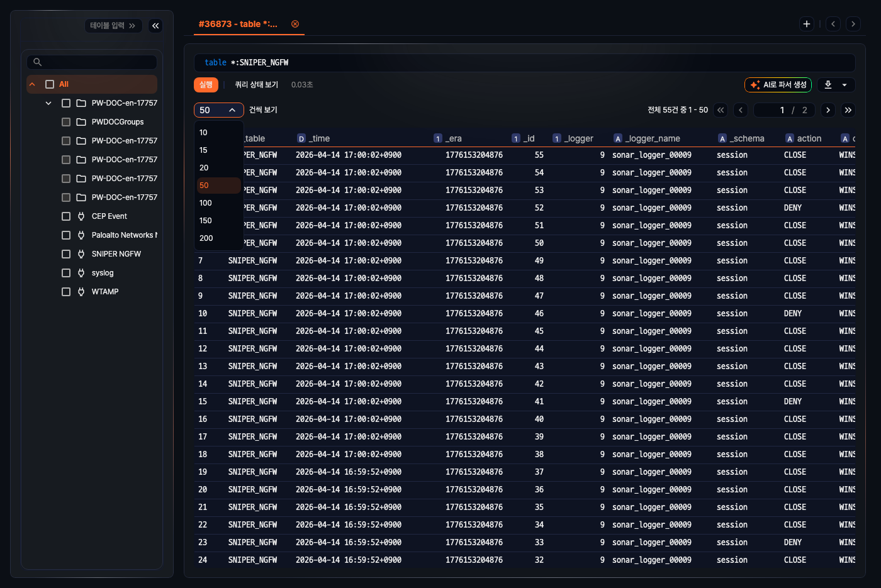881x588 pixels.
Task: Check the SNIPER NGFW table checkbox
Action: click(x=66, y=254)
